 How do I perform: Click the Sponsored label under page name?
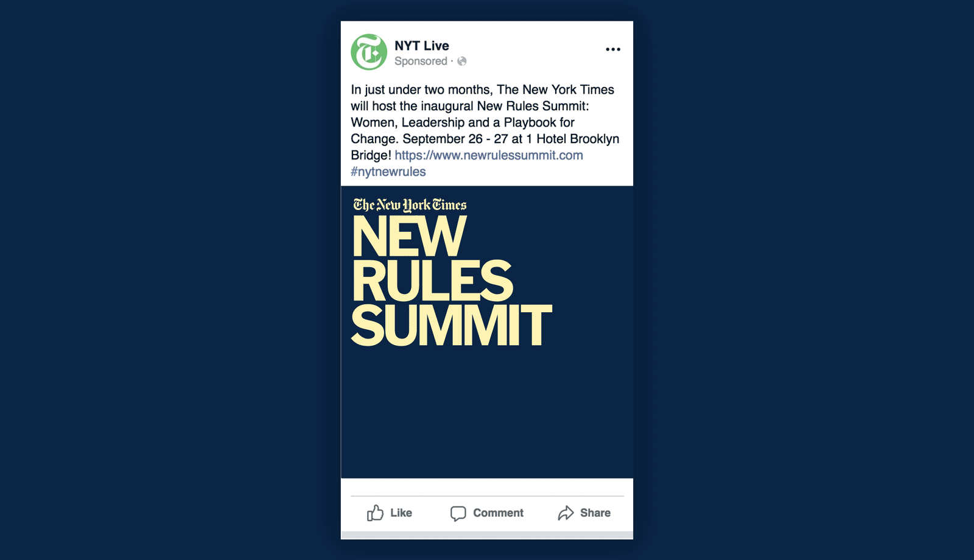tap(421, 61)
